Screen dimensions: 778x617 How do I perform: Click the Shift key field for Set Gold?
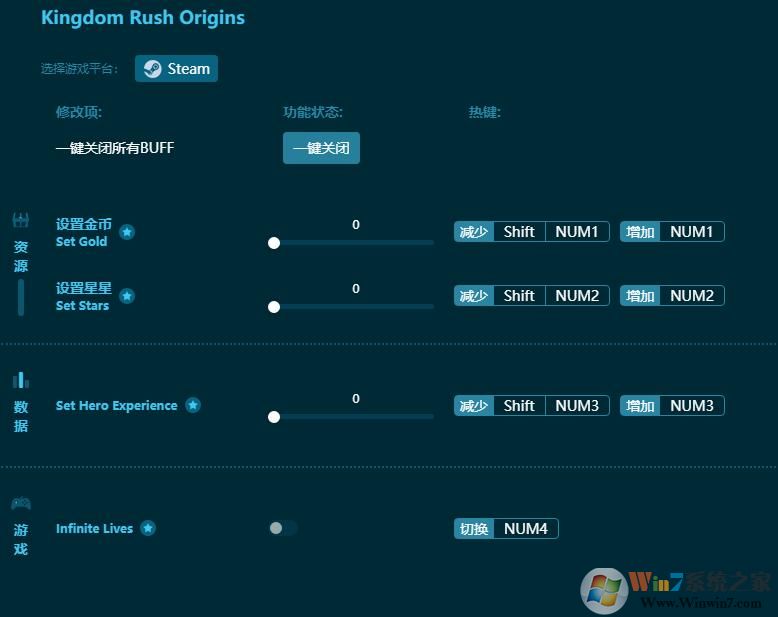(x=519, y=232)
